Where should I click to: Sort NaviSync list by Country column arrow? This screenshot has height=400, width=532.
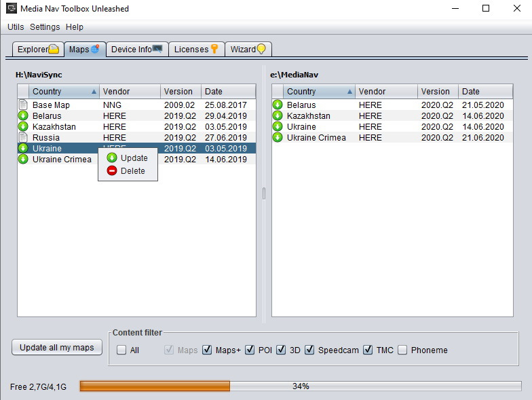tap(94, 91)
